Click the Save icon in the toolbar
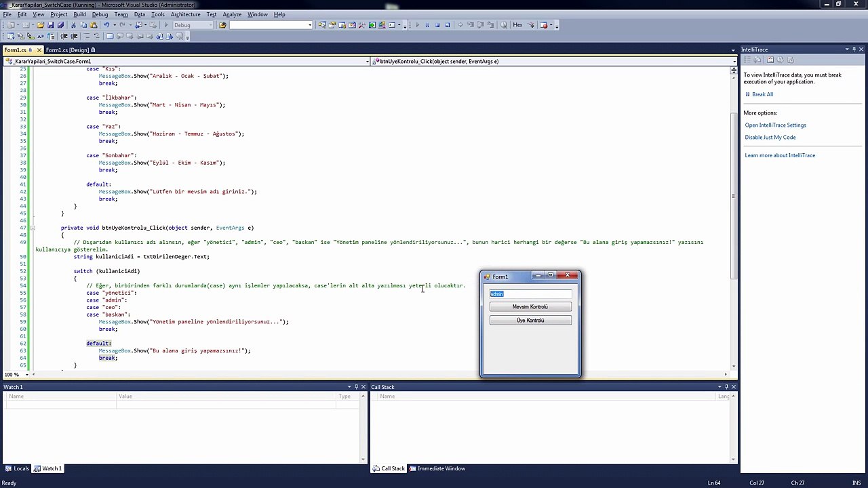This screenshot has width=868, height=488. 50,25
